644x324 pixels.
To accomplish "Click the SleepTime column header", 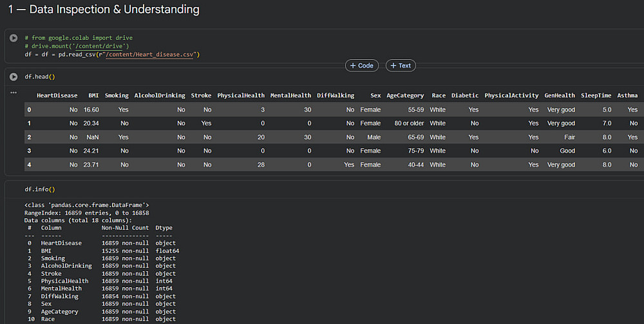I will click(596, 95).
